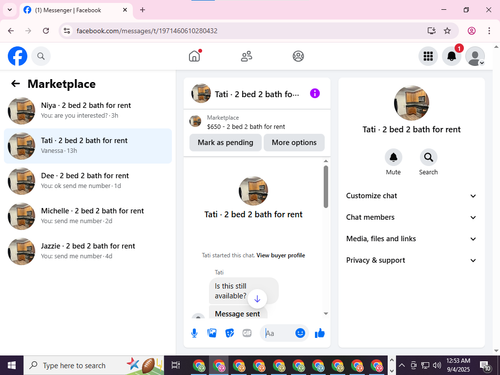Viewport: 500px width, 375px height.
Task: Jump to latest message down arrow
Action: (257, 299)
